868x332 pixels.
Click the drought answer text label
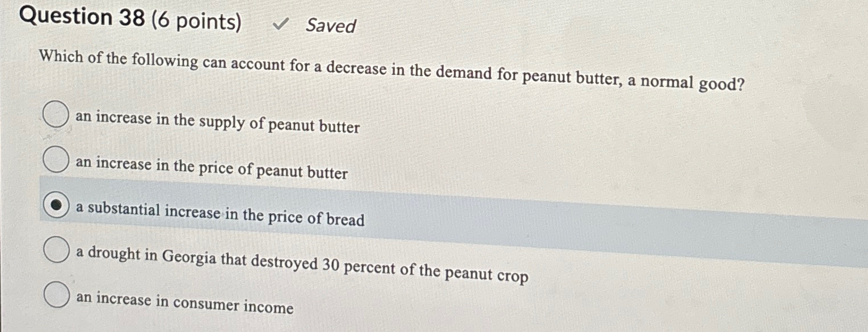(x=301, y=261)
